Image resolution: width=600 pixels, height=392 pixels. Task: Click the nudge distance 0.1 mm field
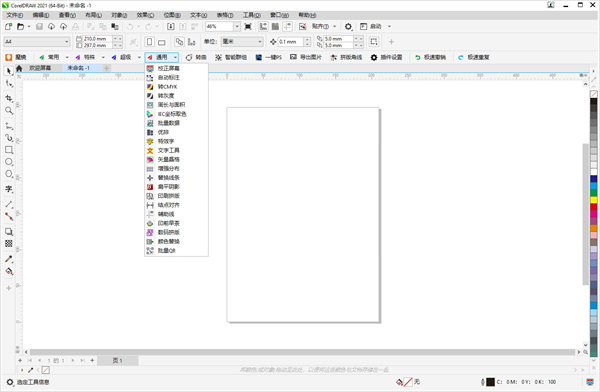[290, 42]
